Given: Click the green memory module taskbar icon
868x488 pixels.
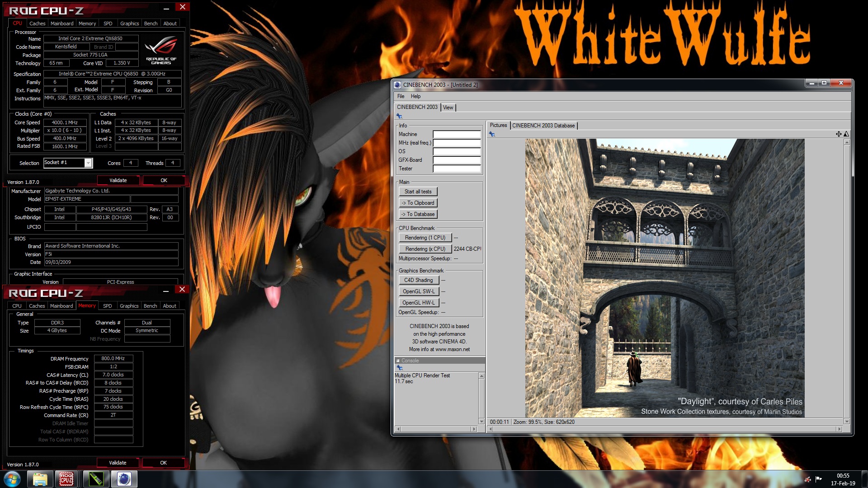Looking at the screenshot, I should click(x=95, y=479).
